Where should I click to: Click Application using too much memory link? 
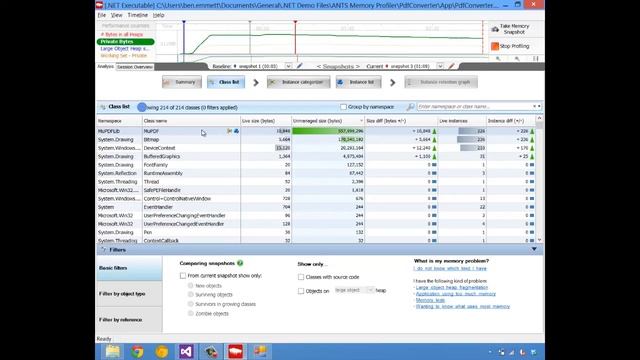[456, 294]
